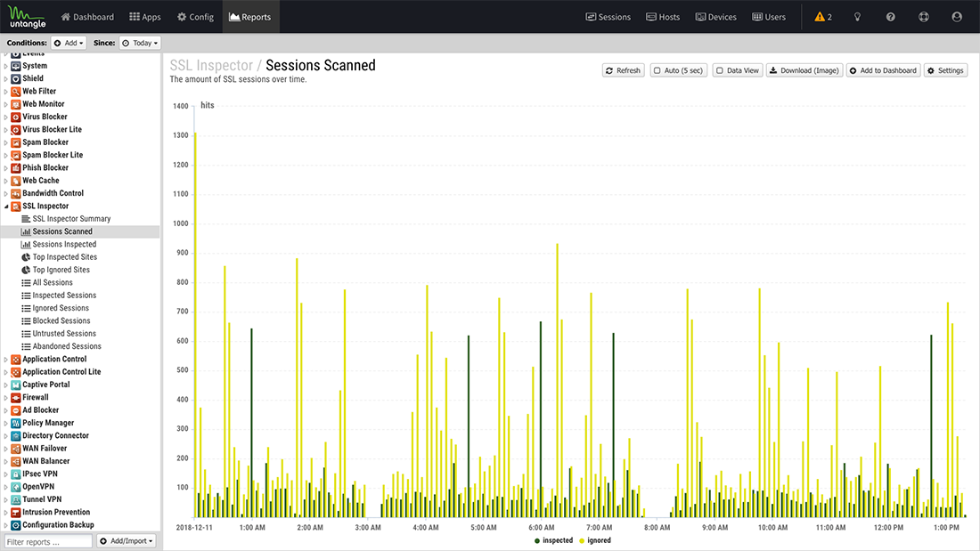This screenshot has height=551, width=980.
Task: Open the Top Ignored Sites report
Action: 61,270
